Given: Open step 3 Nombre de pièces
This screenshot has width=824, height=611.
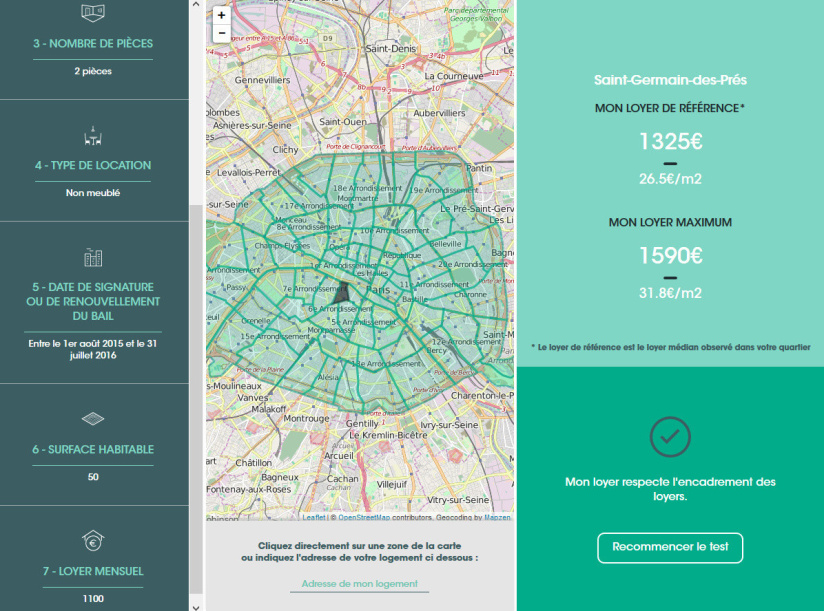Looking at the screenshot, I should click(x=93, y=44).
